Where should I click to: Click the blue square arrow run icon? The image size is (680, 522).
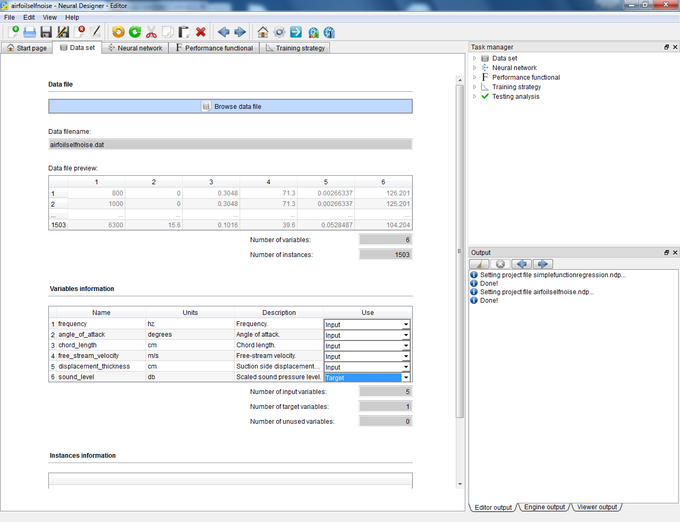tap(296, 32)
